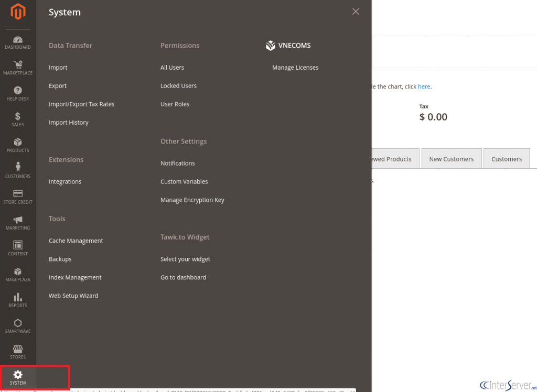Open Backups under Tools

[60, 259]
